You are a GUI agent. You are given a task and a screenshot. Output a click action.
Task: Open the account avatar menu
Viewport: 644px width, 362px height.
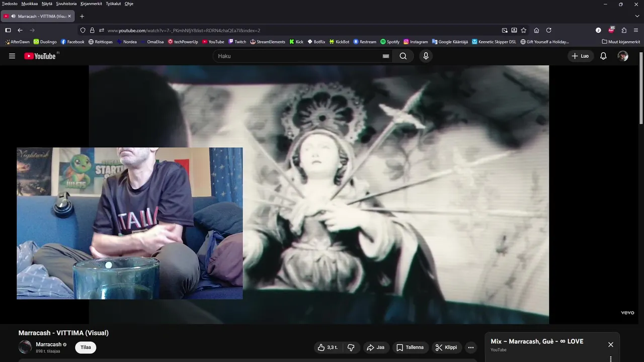623,56
